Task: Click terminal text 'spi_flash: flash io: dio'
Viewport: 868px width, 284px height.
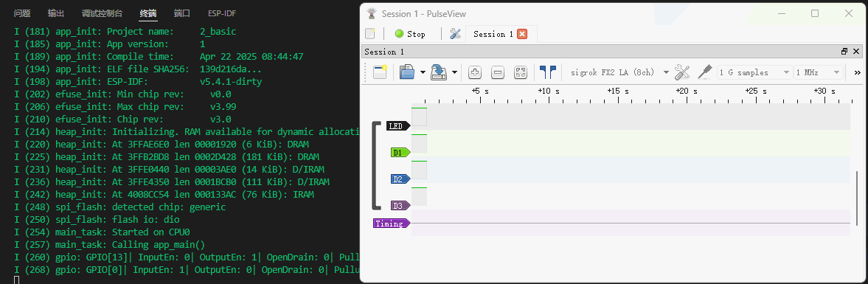Action: [x=117, y=219]
